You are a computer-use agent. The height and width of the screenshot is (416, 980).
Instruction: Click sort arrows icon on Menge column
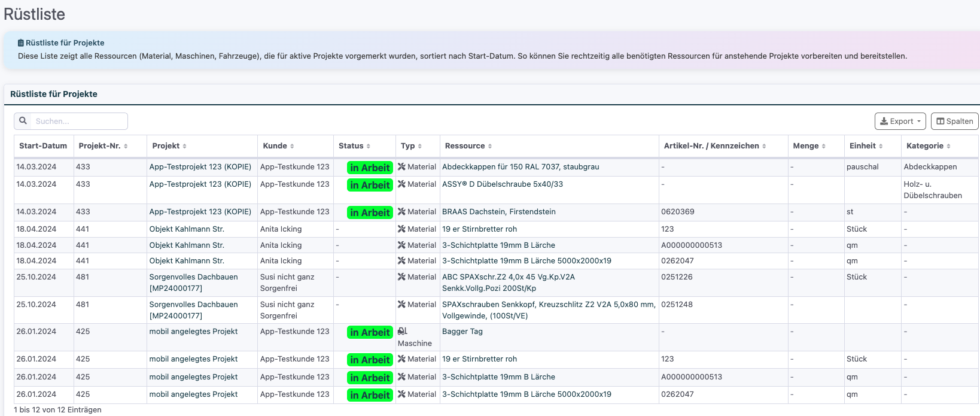pyautogui.click(x=823, y=146)
